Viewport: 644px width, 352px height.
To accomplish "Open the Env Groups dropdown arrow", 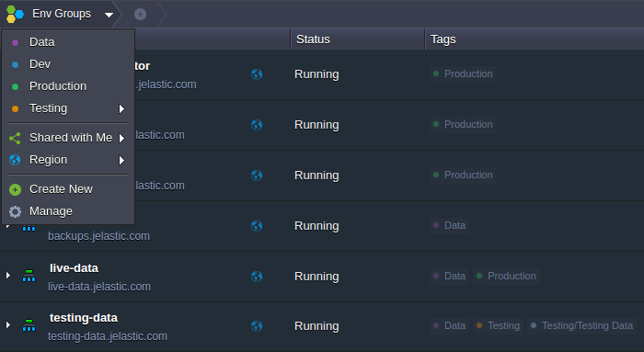I will tap(109, 15).
